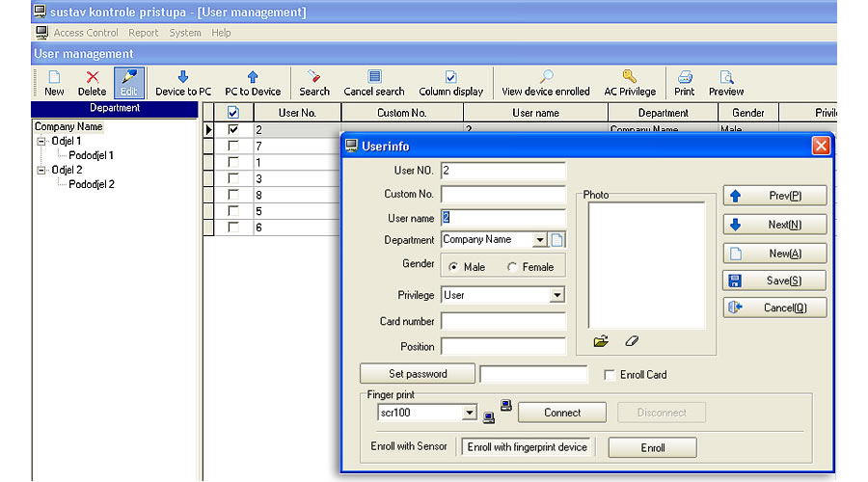Click the Set password button

pos(418,374)
